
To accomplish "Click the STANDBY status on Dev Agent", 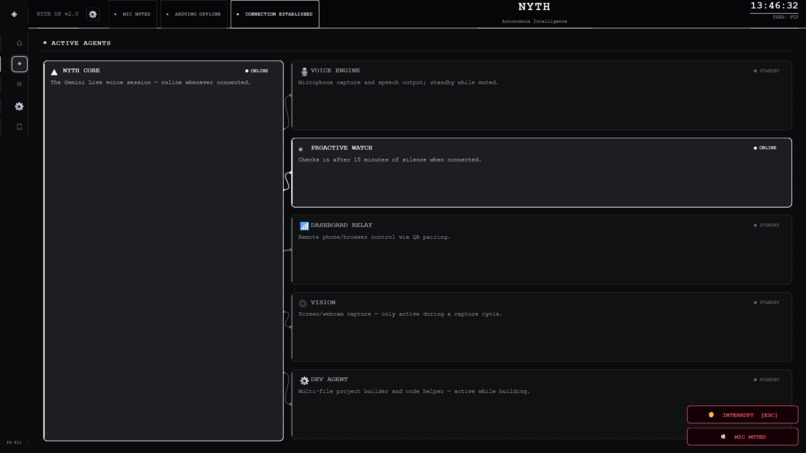I will pyautogui.click(x=766, y=379).
